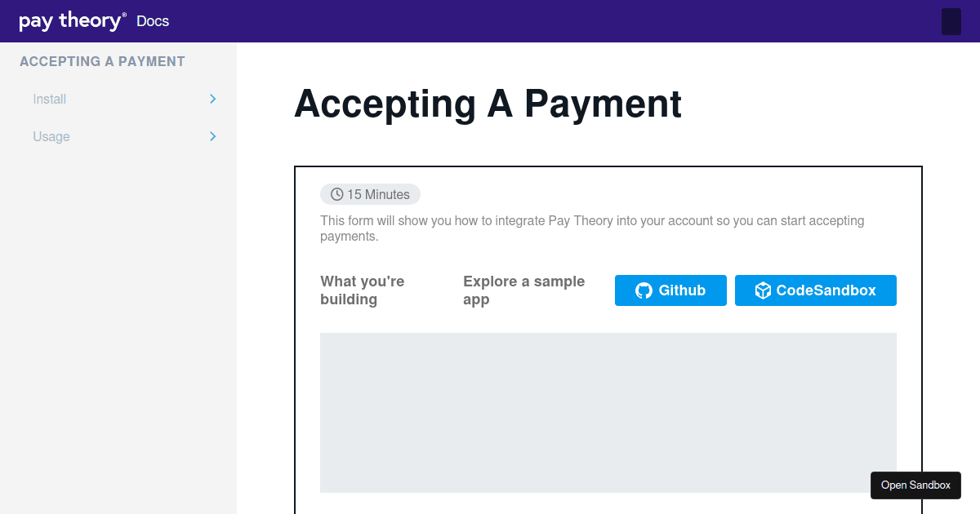
Task: Click the 'Explore a sample app' label
Action: (523, 290)
